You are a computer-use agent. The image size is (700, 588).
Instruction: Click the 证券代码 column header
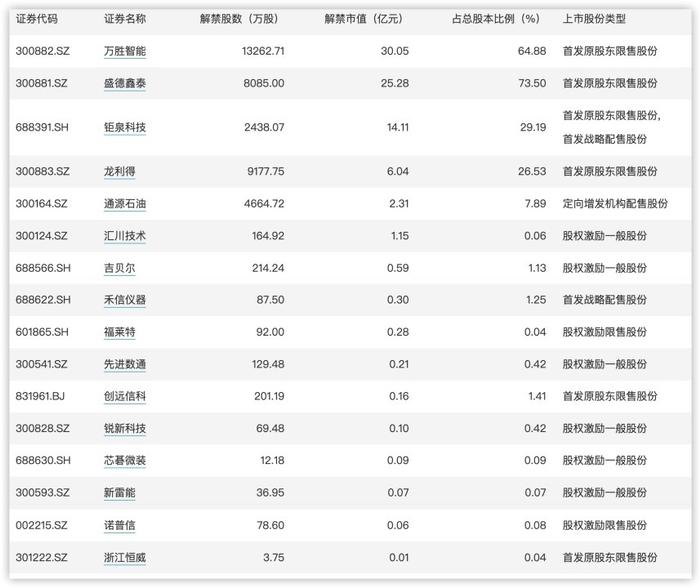37,19
